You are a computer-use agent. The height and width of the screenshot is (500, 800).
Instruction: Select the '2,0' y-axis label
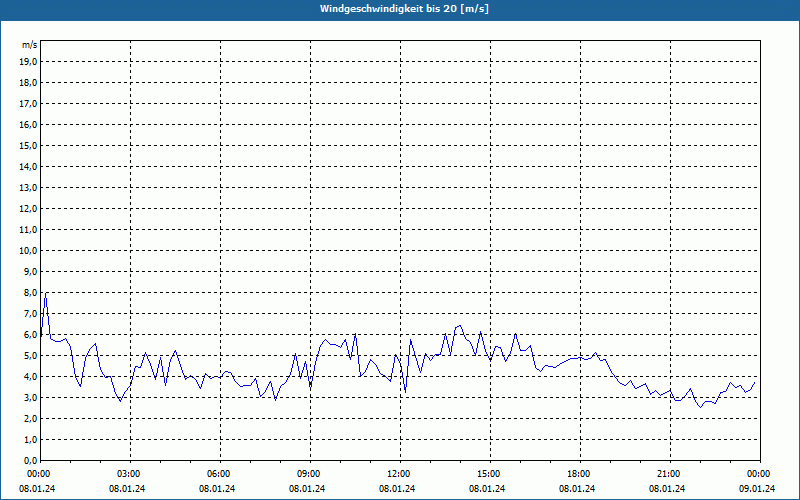click(x=30, y=418)
